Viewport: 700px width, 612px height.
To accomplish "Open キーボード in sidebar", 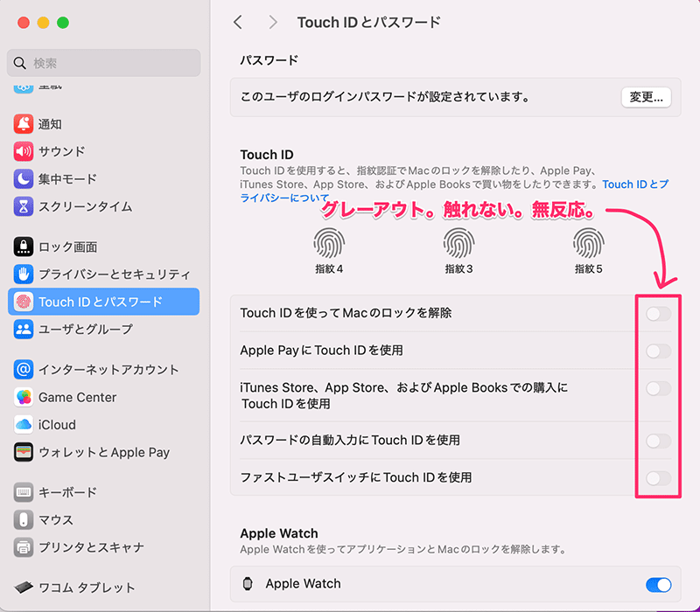I will coord(103,492).
